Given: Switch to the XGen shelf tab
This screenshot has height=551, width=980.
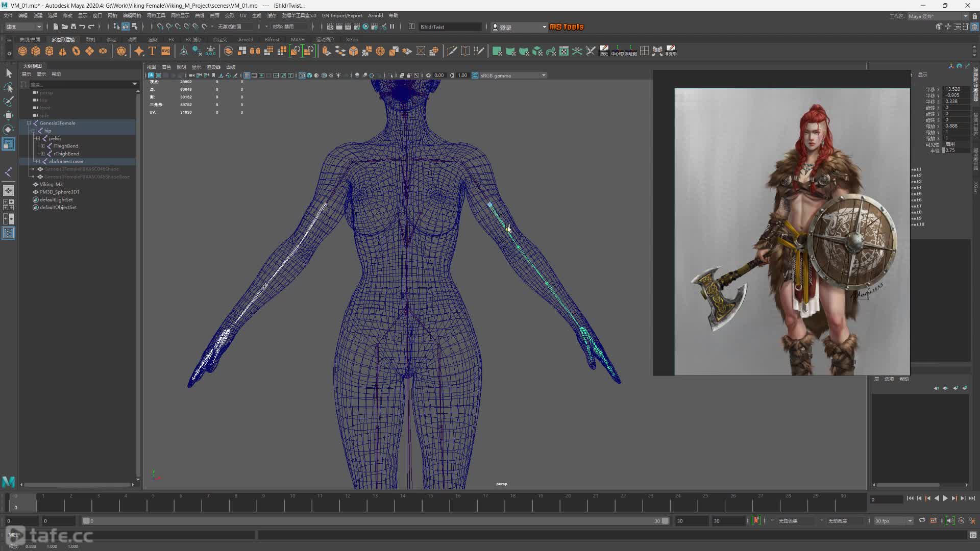Looking at the screenshot, I should click(352, 39).
